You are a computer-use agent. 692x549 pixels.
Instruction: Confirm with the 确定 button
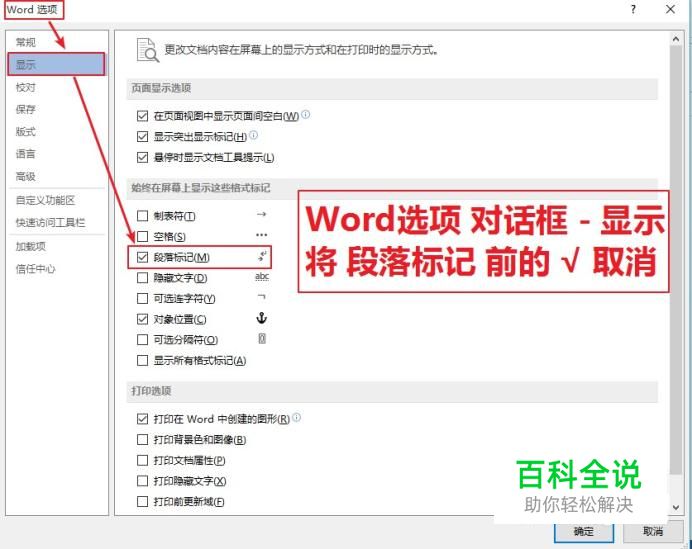(584, 532)
